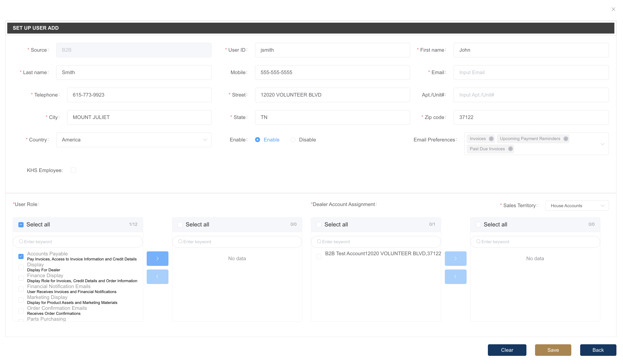
Task: Click the Email input field
Action: (x=531, y=72)
